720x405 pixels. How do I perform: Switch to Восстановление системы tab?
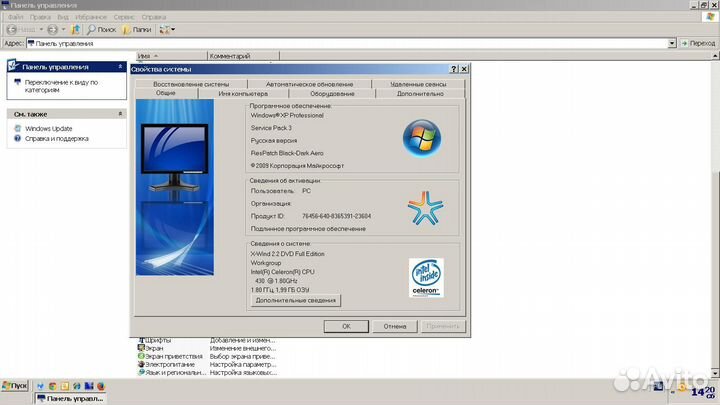tap(191, 84)
